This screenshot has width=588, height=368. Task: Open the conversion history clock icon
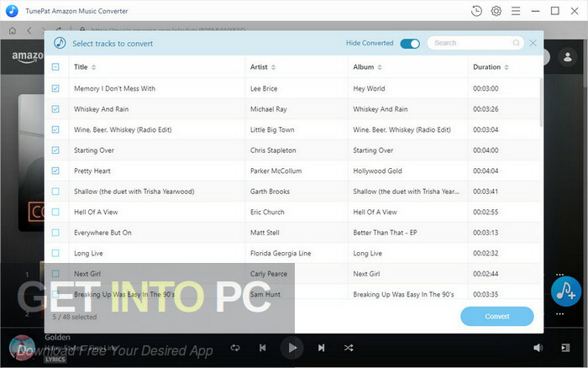click(x=476, y=11)
